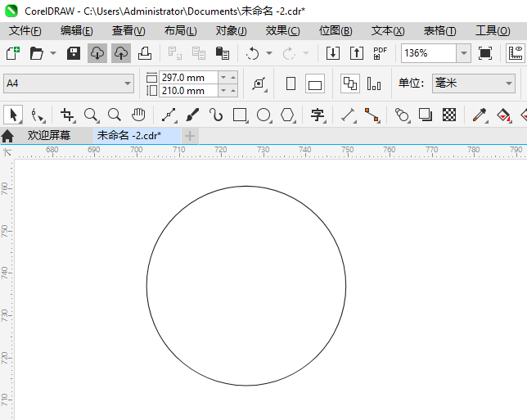Image resolution: width=527 pixels, height=420 pixels.
Task: Open the Redo history dropdown
Action: 306,53
